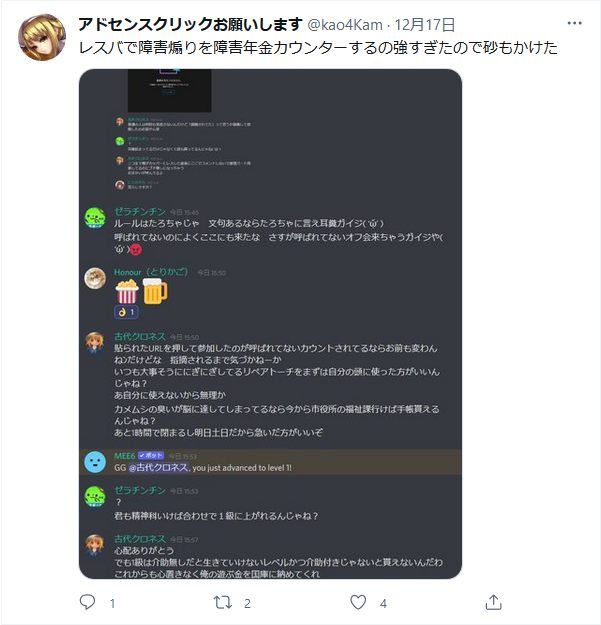601x625 pixels.
Task: Click the Honour (とりかご) username
Action: 151,272
